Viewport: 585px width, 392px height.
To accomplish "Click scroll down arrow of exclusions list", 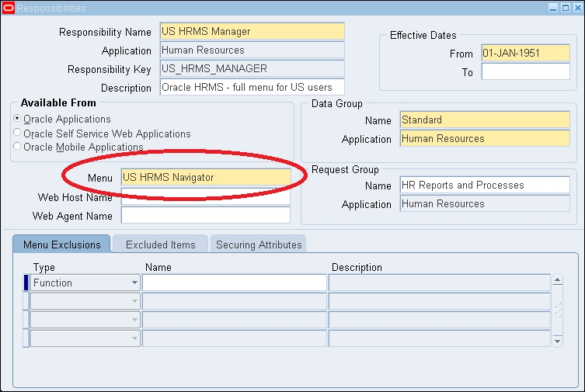I will point(557,341).
